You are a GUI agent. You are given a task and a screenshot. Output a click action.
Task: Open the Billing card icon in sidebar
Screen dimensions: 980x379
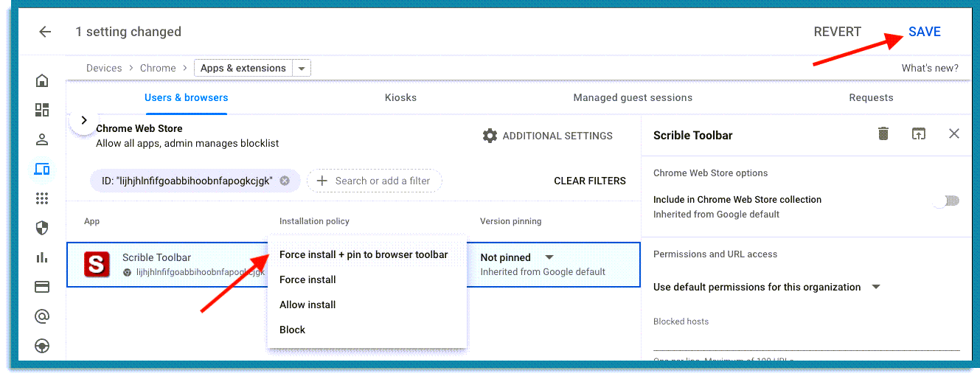[x=42, y=287]
